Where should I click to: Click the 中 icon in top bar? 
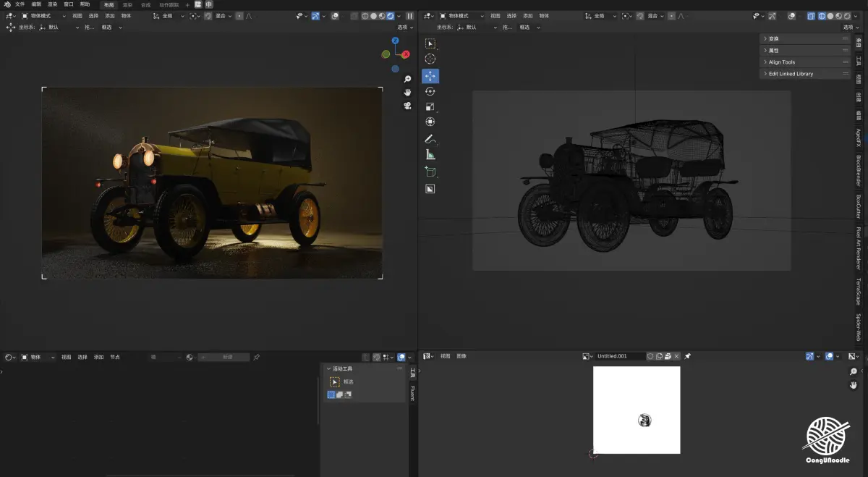209,4
